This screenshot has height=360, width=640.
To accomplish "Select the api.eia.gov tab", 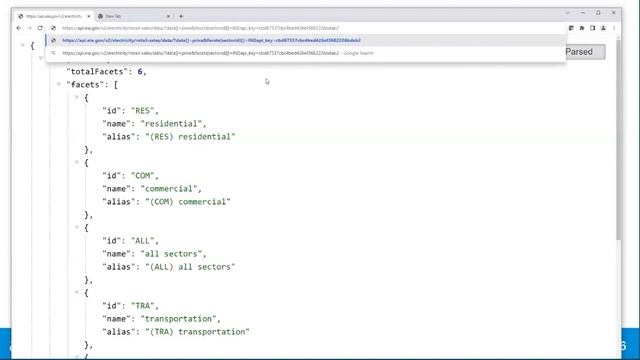I will click(54, 16).
